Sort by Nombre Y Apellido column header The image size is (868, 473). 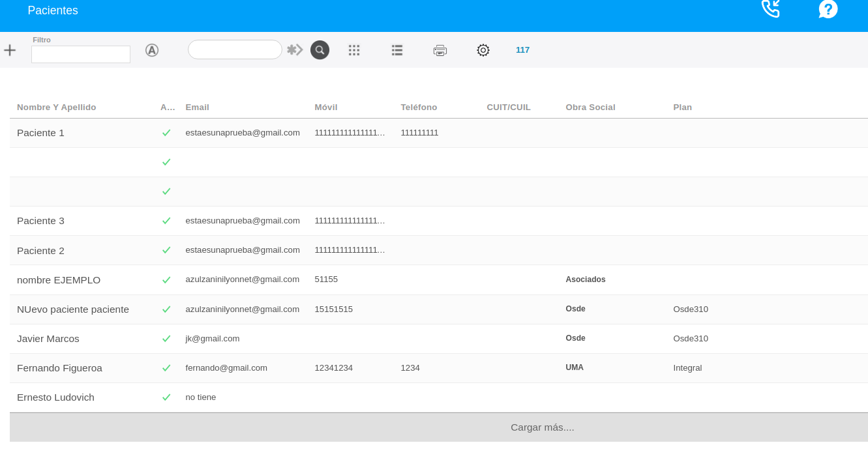tap(57, 107)
